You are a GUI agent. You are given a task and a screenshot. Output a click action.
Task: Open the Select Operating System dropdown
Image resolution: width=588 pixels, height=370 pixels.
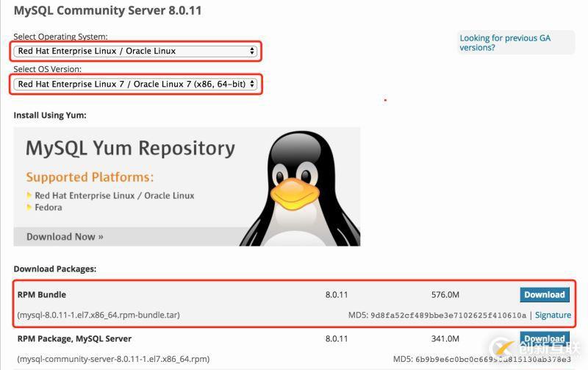click(135, 51)
